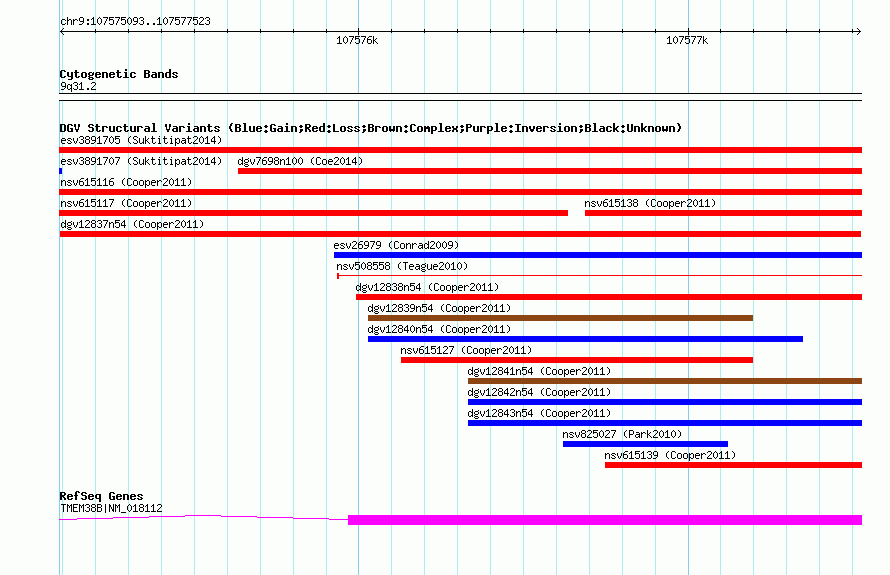Open the RefSeq Genes track title
Viewport: 890px width, 575px height.
101,496
